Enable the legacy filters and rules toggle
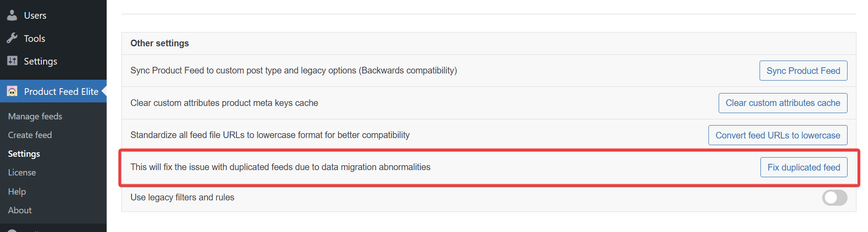 [x=834, y=198]
